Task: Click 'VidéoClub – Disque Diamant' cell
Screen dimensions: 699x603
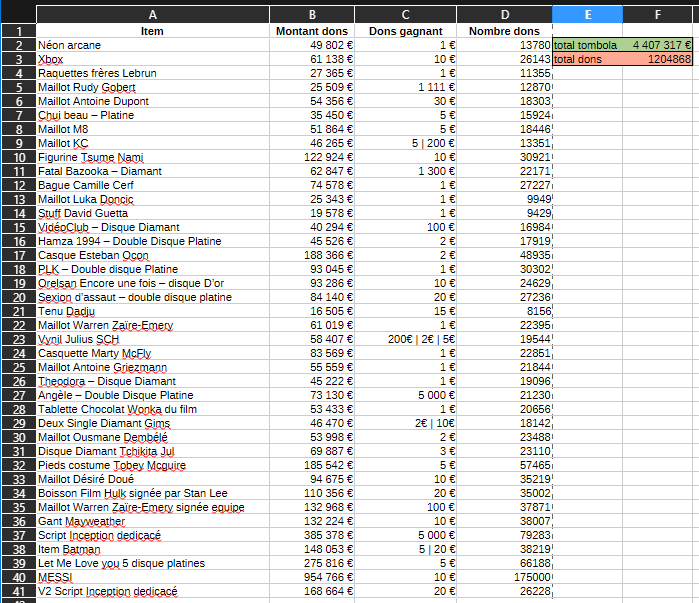Action: pos(152,227)
